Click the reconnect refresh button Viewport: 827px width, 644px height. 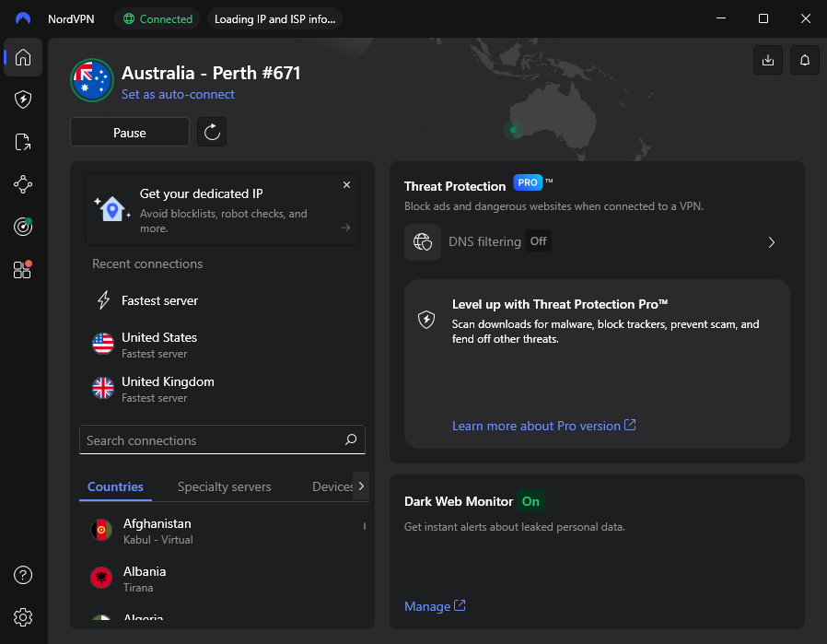(x=212, y=132)
